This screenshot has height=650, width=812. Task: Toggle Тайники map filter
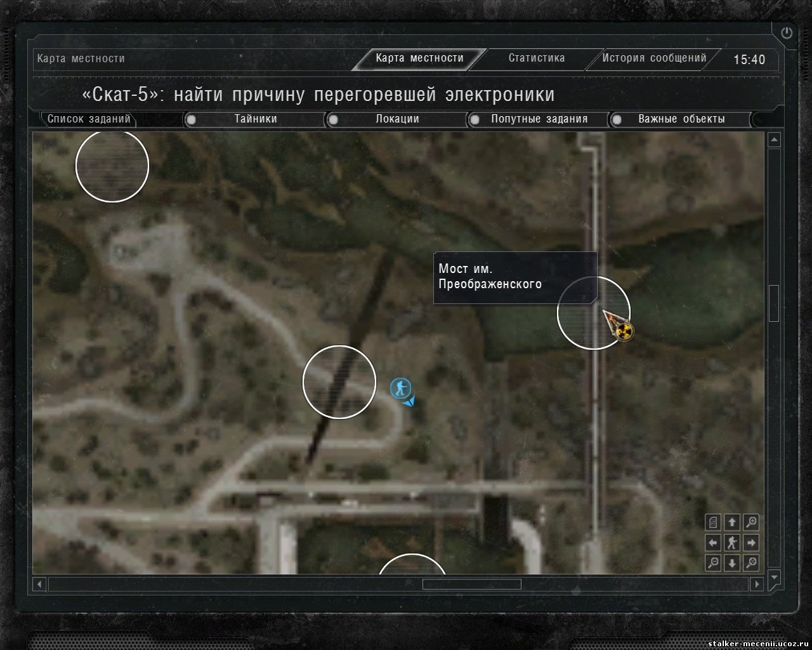coord(256,119)
